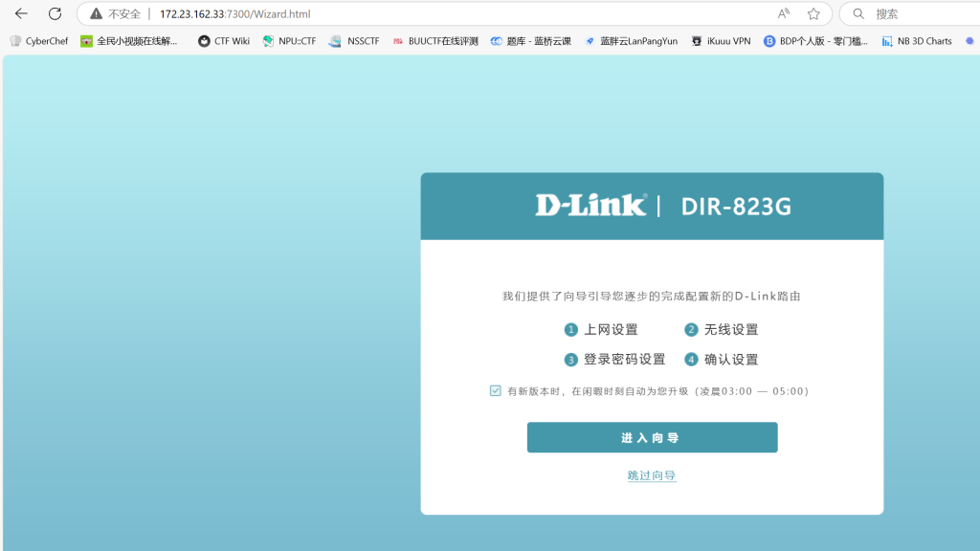Viewport: 980px width, 551px height.
Task: Click the 搜索 search input field
Action: coord(919,14)
